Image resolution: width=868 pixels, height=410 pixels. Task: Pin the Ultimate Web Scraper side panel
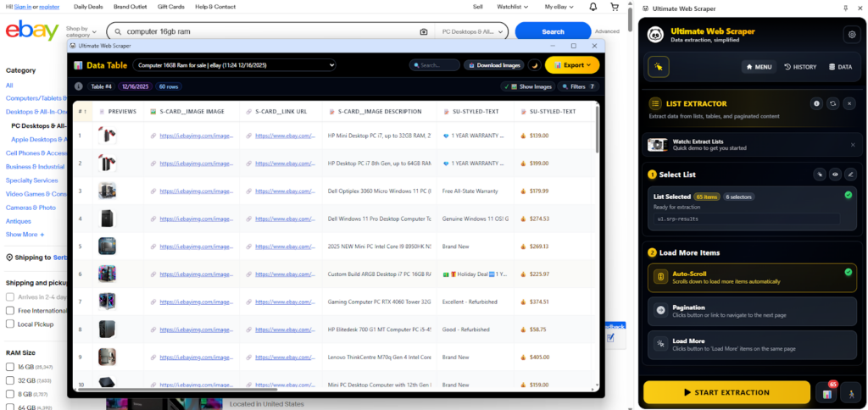point(845,8)
